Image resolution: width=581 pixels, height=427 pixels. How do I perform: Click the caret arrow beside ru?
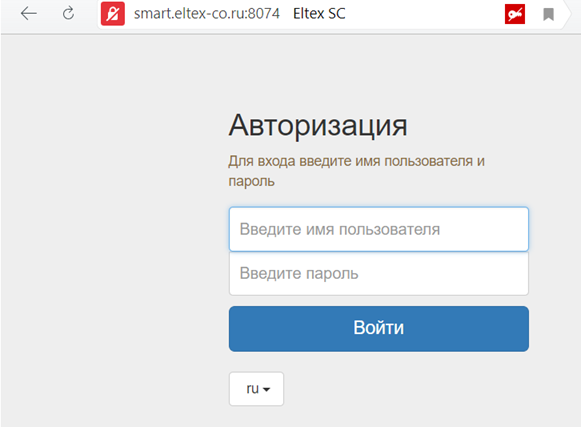click(x=266, y=390)
